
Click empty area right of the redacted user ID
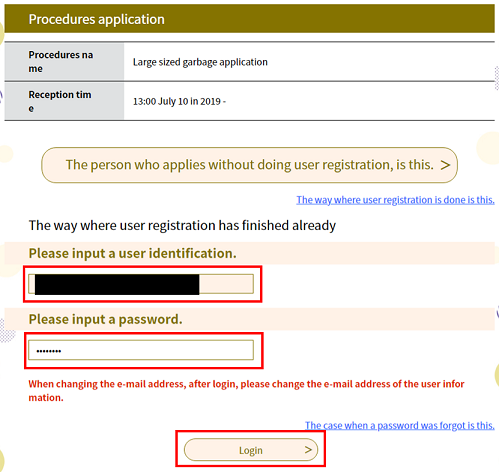(226, 284)
